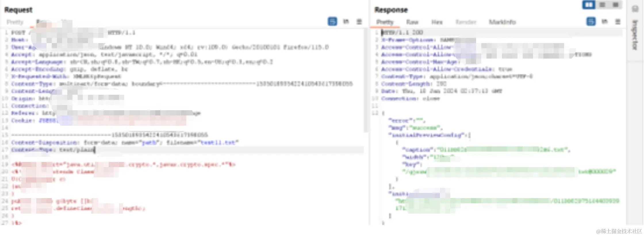644x236 pixels.
Task: Open the Response Raw tab
Action: point(412,22)
